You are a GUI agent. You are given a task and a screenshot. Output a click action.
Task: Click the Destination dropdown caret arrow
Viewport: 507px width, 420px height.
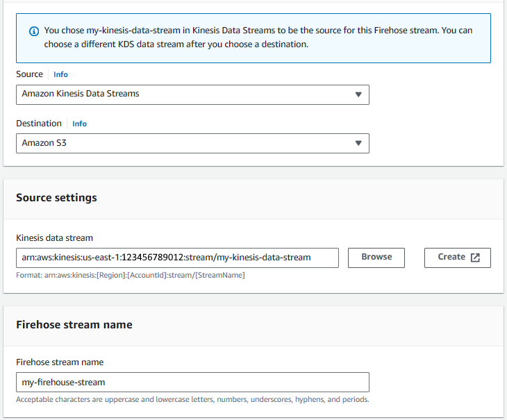point(358,143)
